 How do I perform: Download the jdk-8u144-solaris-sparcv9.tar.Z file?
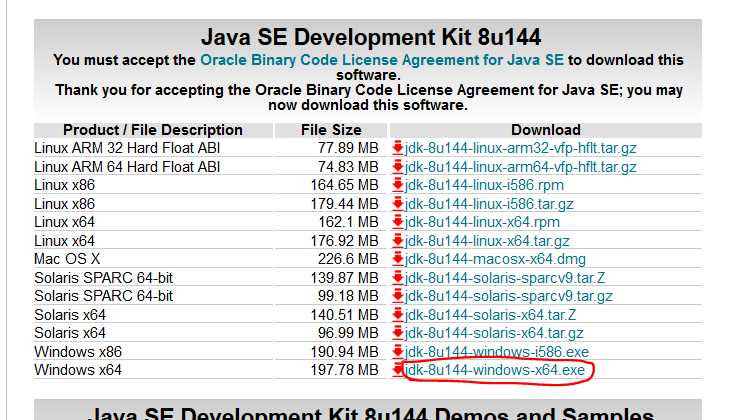[505, 278]
